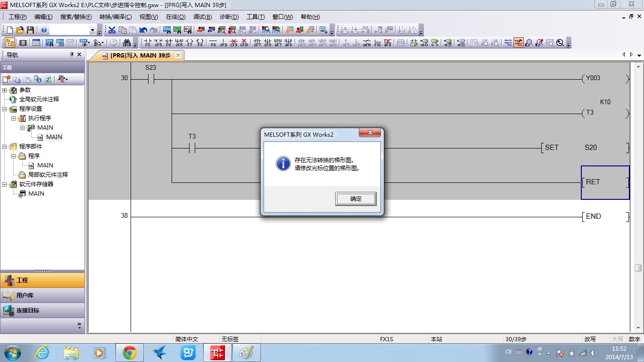Open the dropdown next to the help icon

[x=92, y=30]
